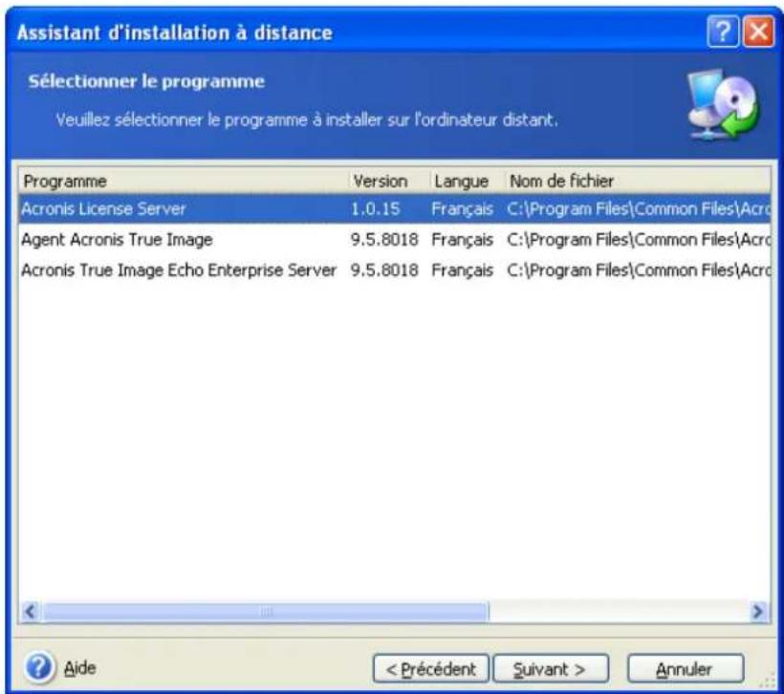
Task: Select the Acronis License Server row
Action: pyautogui.click(x=395, y=209)
